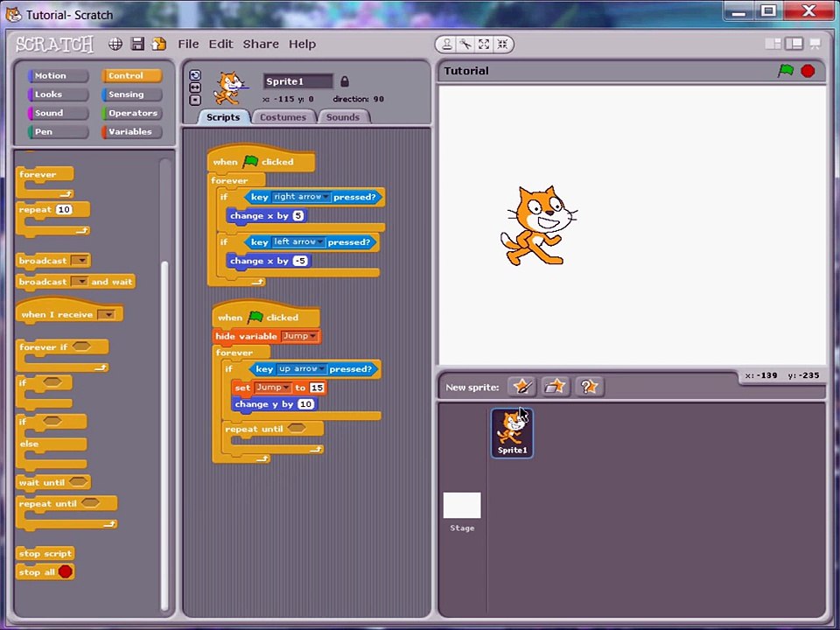Screen dimensions: 840x630
Task: Click the sprite thumbnail beside Sprite1 name
Action: [230, 88]
